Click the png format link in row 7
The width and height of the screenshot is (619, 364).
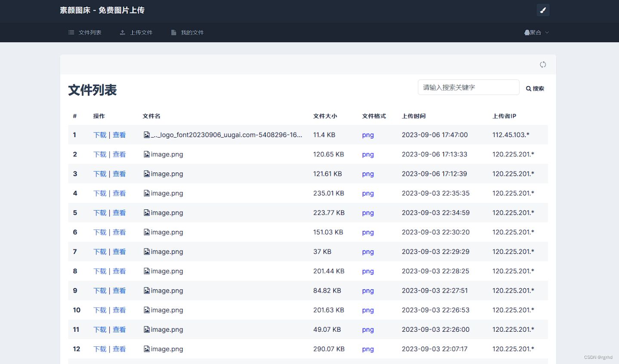pyautogui.click(x=368, y=252)
